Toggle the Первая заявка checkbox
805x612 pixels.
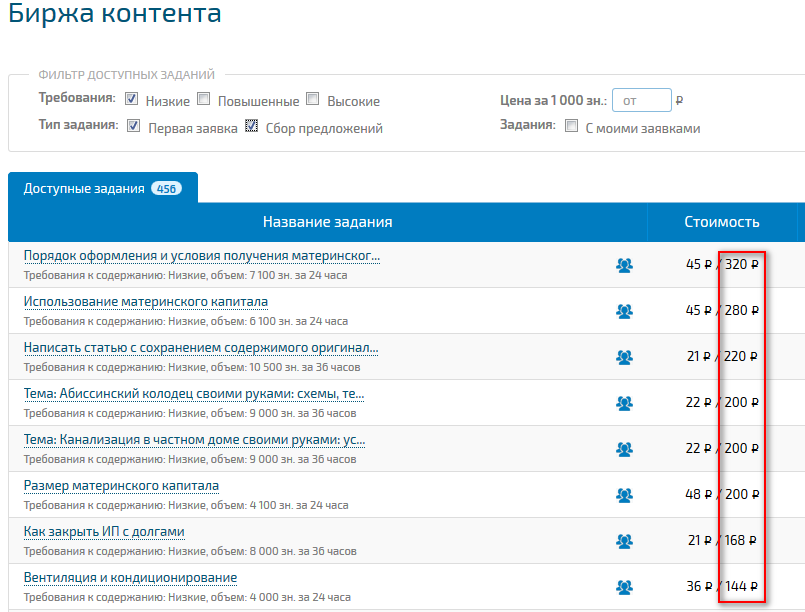click(x=133, y=125)
